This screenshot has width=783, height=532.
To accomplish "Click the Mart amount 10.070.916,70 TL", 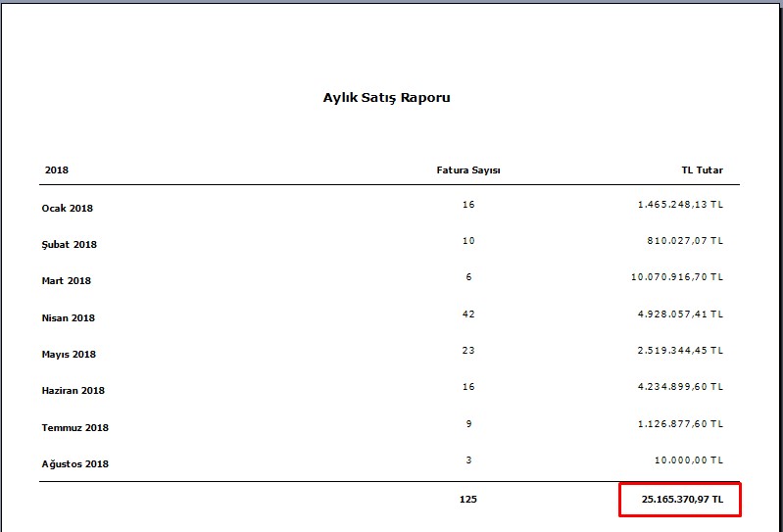I will click(676, 277).
